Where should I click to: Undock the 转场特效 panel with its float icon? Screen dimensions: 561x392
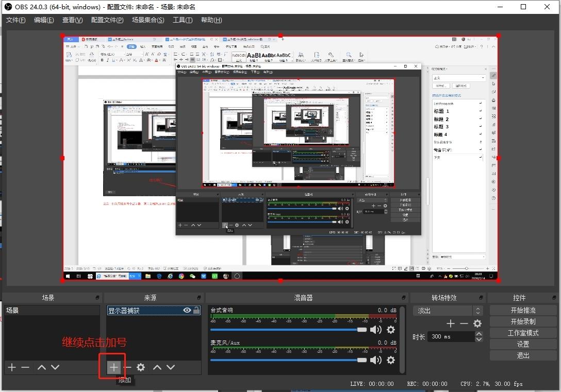pos(481,298)
